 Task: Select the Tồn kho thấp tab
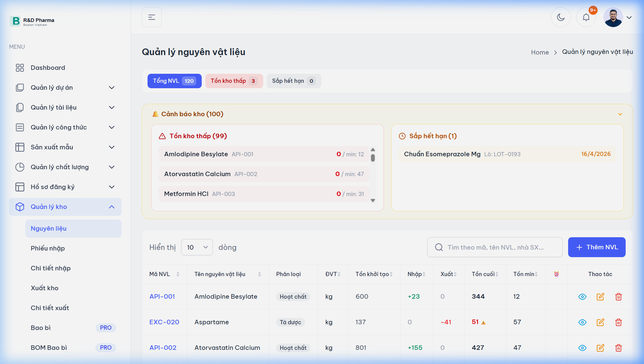234,81
